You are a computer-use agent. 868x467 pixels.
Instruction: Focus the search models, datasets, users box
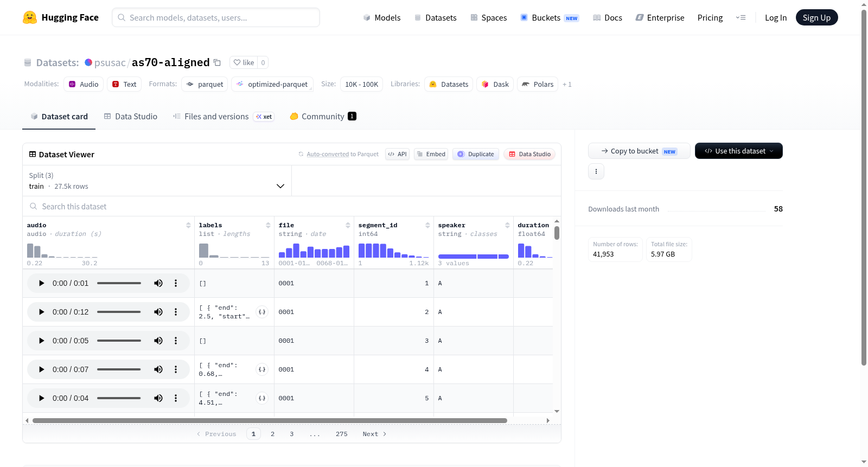pos(216,17)
